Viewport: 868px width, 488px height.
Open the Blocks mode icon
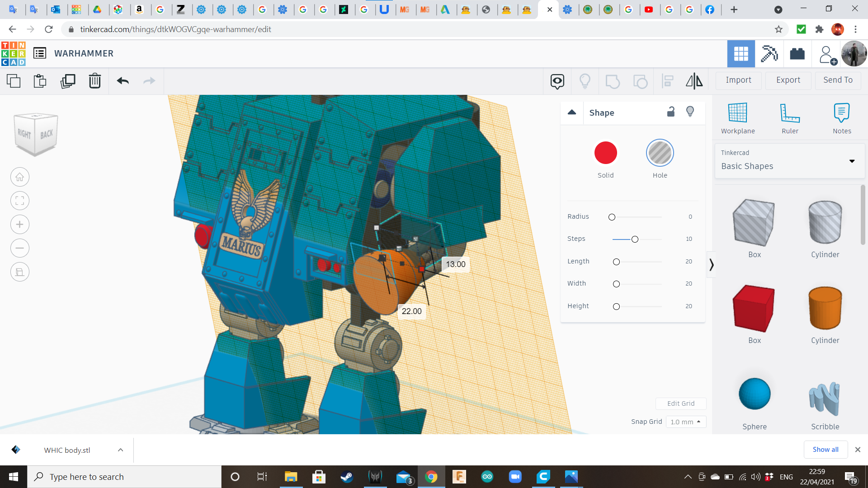pos(769,54)
